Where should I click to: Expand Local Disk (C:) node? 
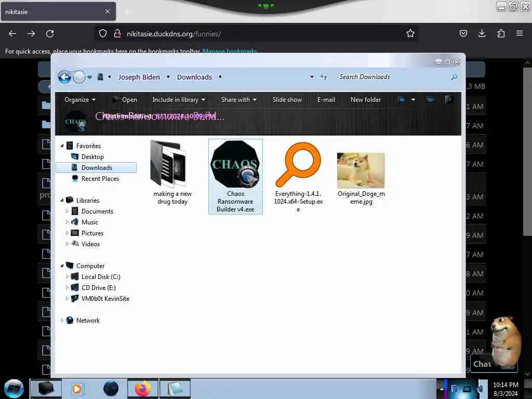pyautogui.click(x=67, y=277)
